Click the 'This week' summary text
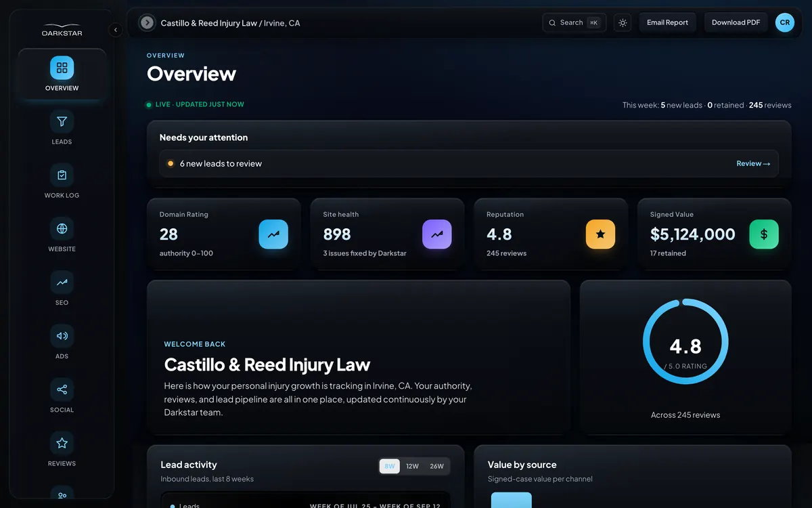 (707, 105)
